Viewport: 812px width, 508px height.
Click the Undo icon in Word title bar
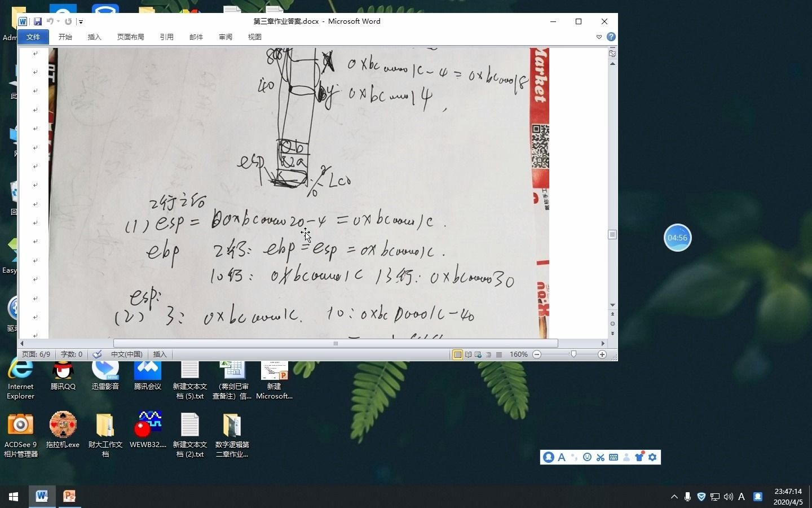coord(50,21)
